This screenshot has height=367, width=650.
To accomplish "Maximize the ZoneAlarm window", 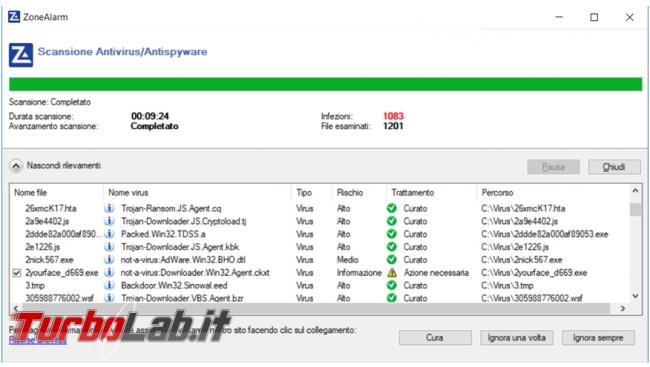I will pyautogui.click(x=594, y=17).
